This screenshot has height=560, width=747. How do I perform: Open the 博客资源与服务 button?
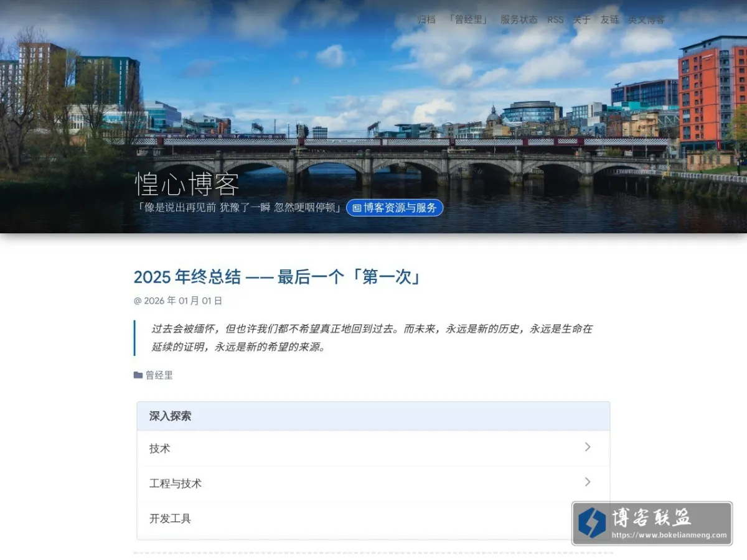tap(395, 208)
